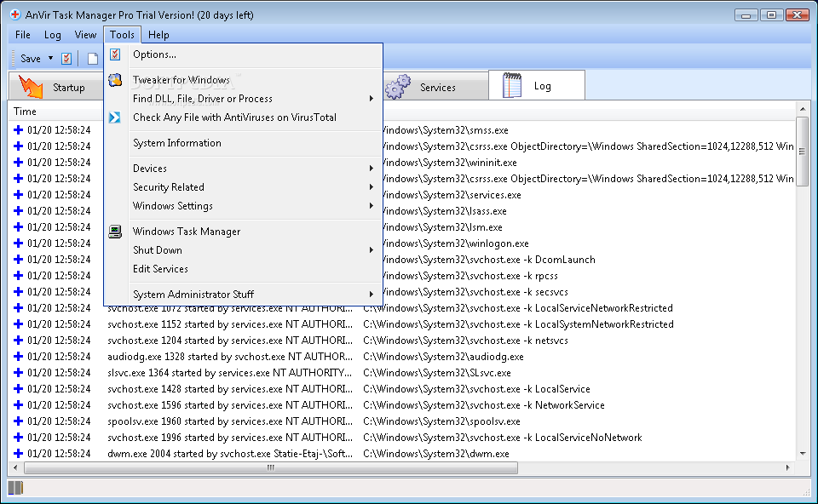Open the Save dropdown arrow
This screenshot has height=504, width=818.
(50, 59)
